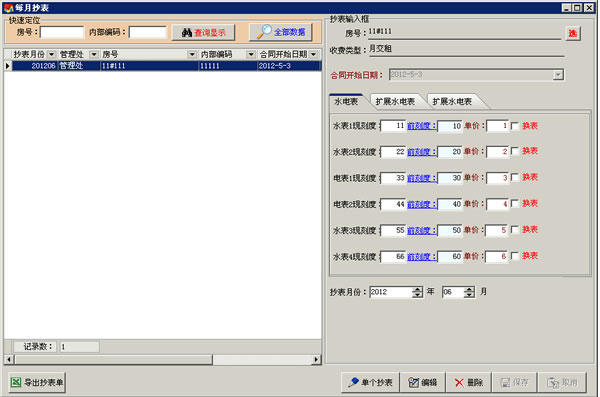Image resolution: width=600 pixels, height=397 pixels.
Task: Click the Excel icon 导出抄表单 button
Action: coord(37,382)
